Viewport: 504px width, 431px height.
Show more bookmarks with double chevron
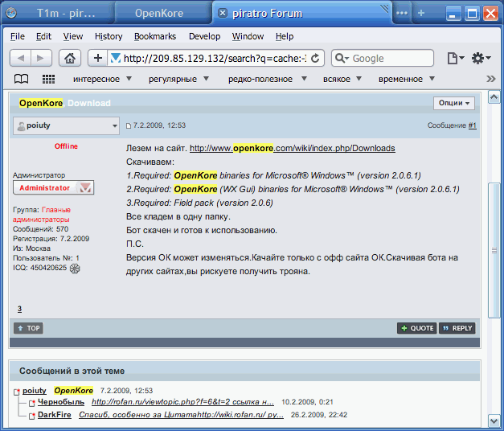(490, 79)
